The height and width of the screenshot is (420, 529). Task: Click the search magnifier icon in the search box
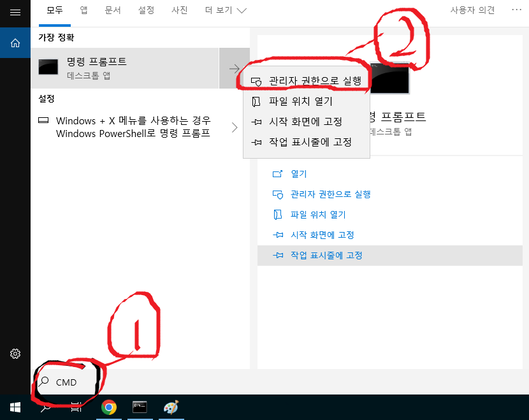[44, 382]
